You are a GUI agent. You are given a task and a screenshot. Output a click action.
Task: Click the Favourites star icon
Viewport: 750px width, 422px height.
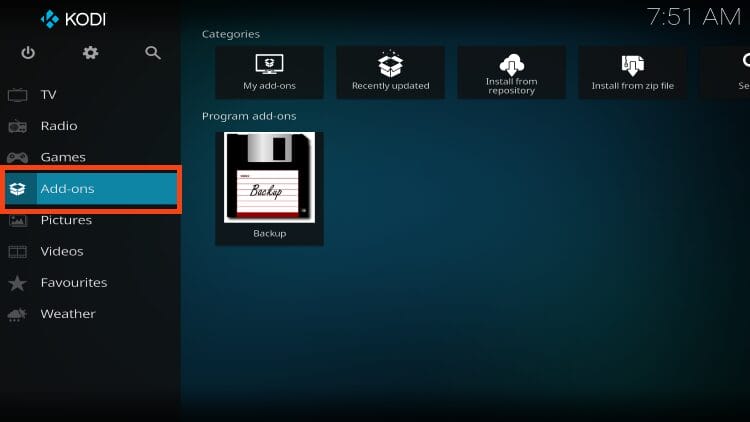point(17,283)
